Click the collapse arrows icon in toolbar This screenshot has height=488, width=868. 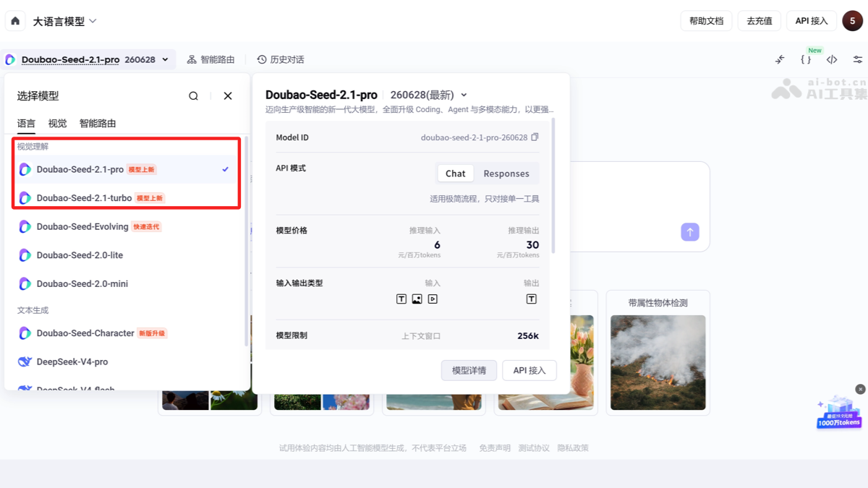click(780, 59)
